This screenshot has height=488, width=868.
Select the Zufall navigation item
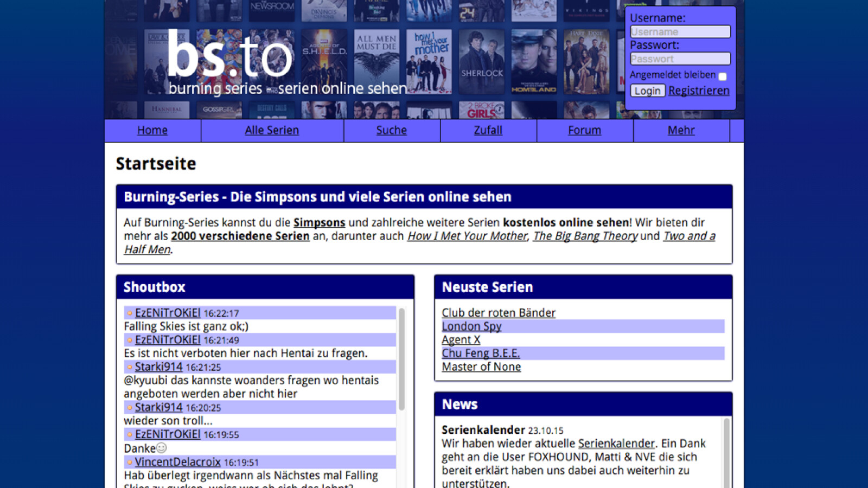point(488,130)
